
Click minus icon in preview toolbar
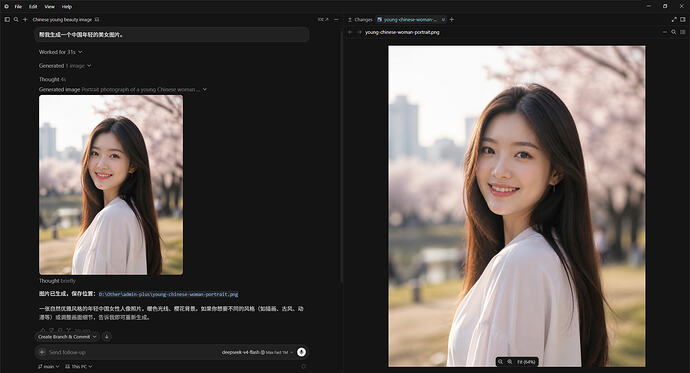tap(664, 32)
